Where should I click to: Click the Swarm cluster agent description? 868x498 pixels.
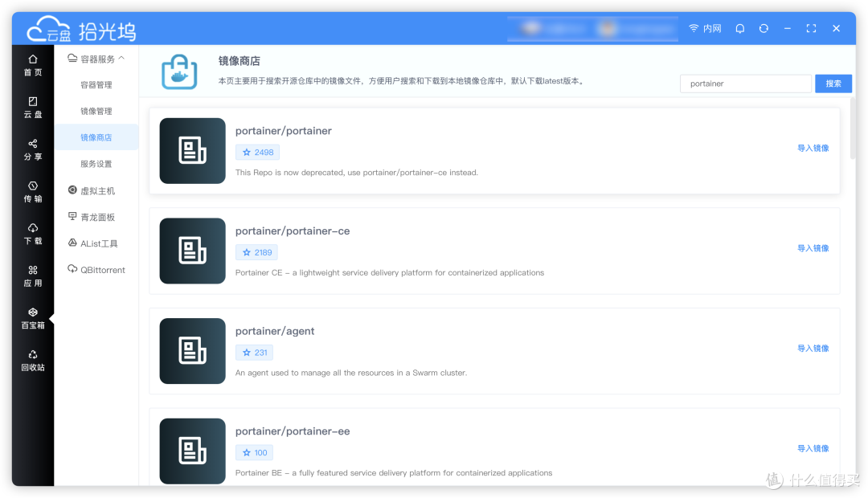click(x=351, y=373)
